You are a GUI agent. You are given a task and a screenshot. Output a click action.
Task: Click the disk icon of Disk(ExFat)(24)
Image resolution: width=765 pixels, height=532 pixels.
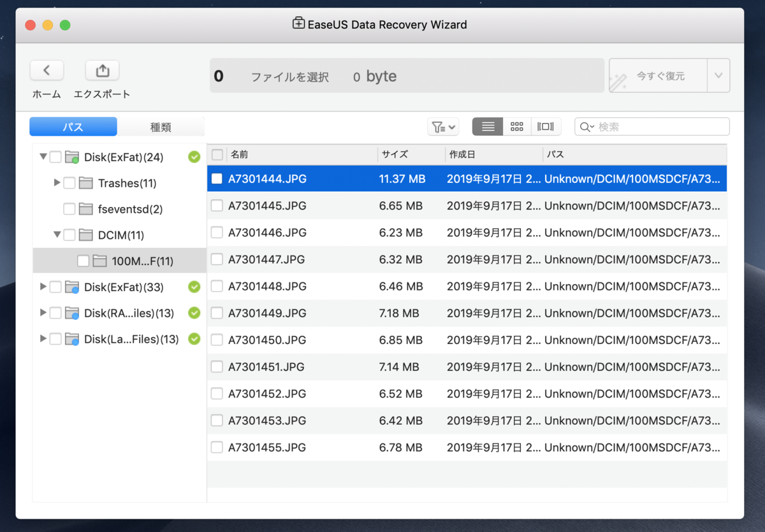click(x=72, y=157)
